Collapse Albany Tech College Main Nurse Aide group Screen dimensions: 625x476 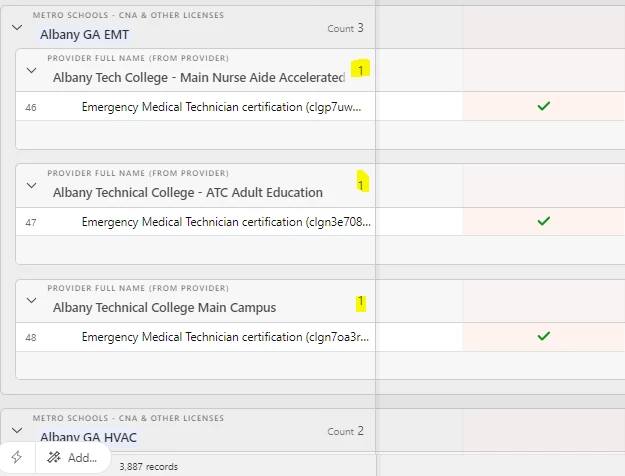pyautogui.click(x=31, y=71)
